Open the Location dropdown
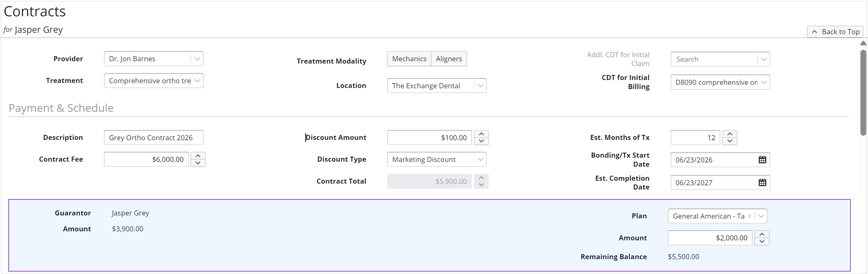868x274 pixels. click(437, 86)
